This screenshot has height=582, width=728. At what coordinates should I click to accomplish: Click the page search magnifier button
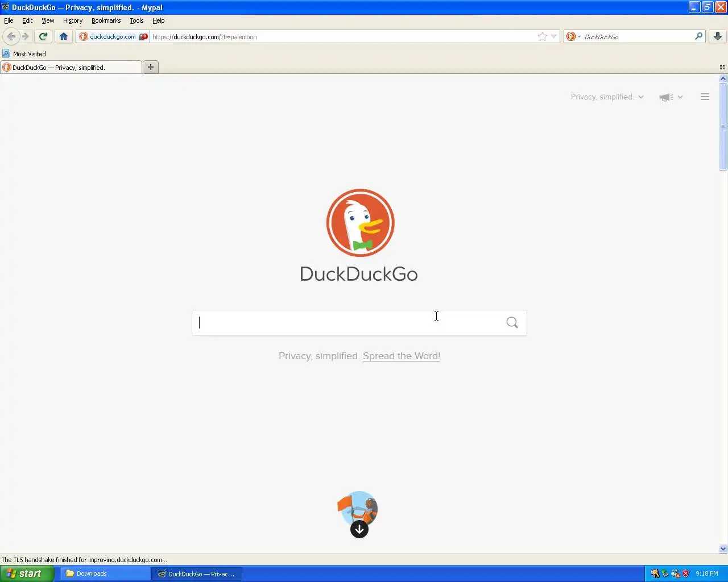tap(512, 323)
